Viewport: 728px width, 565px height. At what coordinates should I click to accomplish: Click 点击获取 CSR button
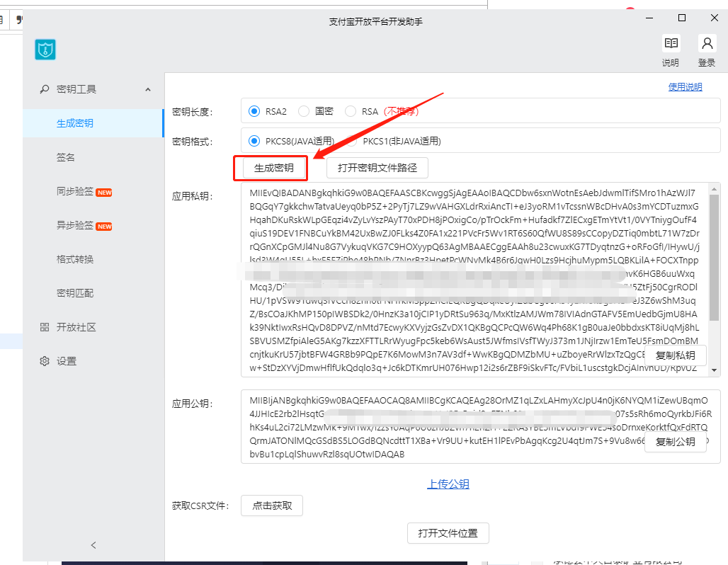coord(272,506)
